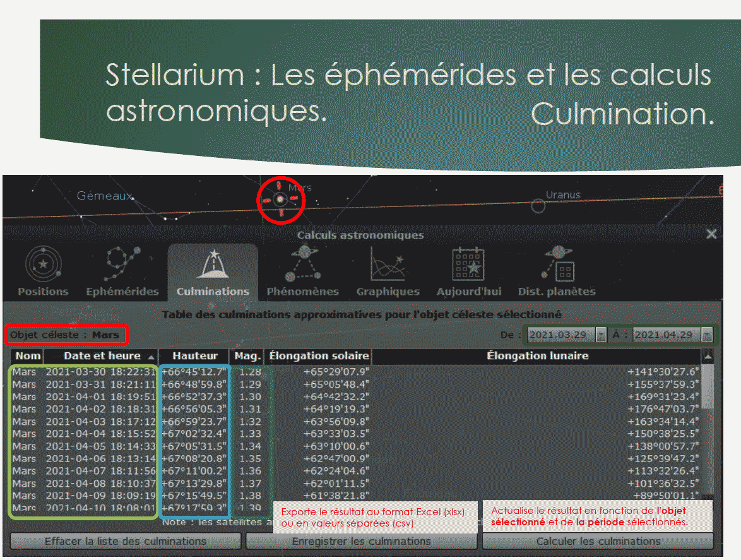Image resolution: width=741 pixels, height=560 pixels.
Task: Select row 2021-03-30 18:22:31
Action: click(356, 372)
